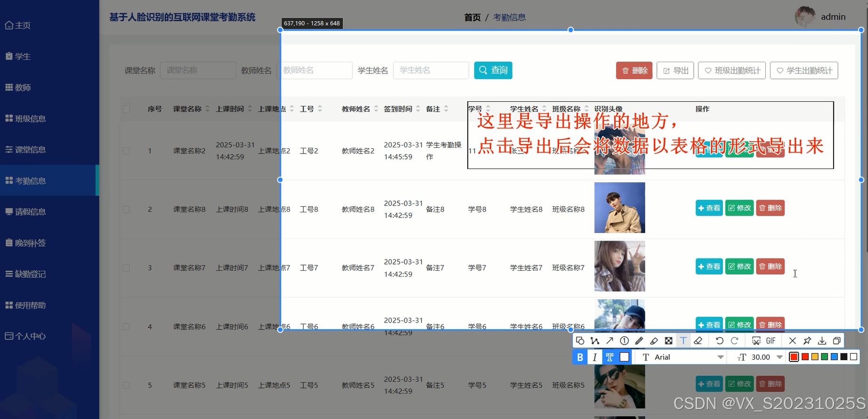This screenshot has height=419, width=868.
Task: Tick the checkbox for row 课堂名称5
Action: [x=126, y=385]
